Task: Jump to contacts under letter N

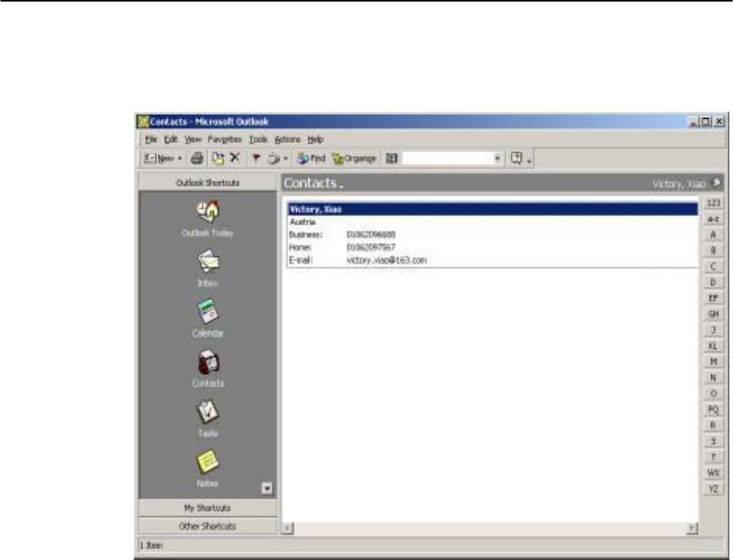Action: 713,377
